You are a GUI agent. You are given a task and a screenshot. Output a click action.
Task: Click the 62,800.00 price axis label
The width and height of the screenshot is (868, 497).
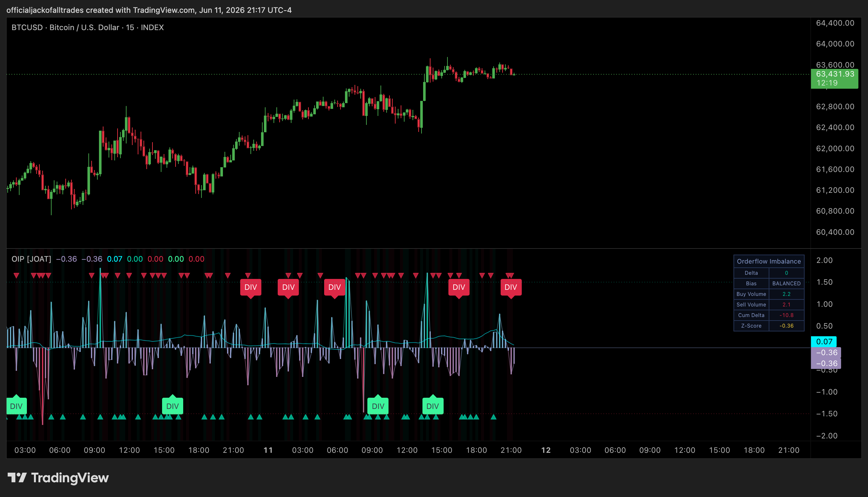click(x=835, y=107)
